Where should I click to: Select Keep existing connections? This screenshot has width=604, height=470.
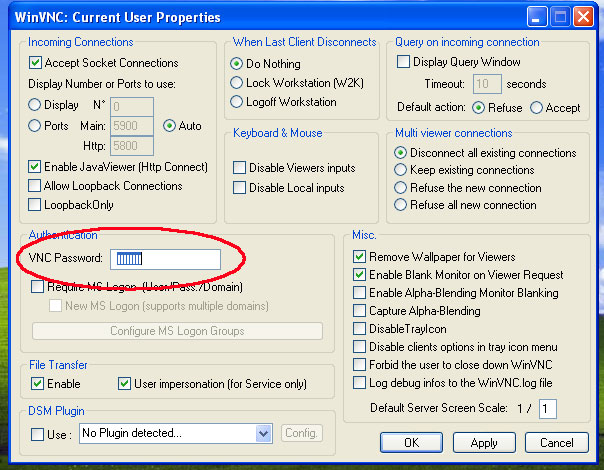point(401,170)
